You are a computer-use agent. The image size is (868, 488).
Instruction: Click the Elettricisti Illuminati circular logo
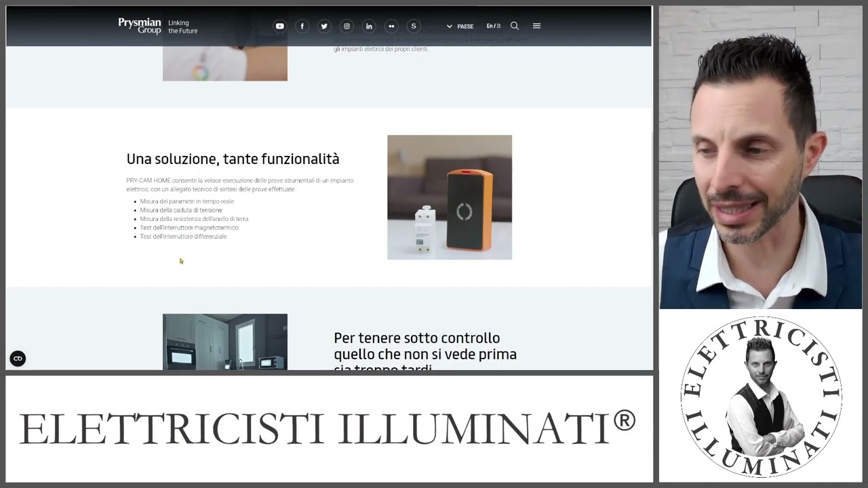pyautogui.click(x=761, y=396)
